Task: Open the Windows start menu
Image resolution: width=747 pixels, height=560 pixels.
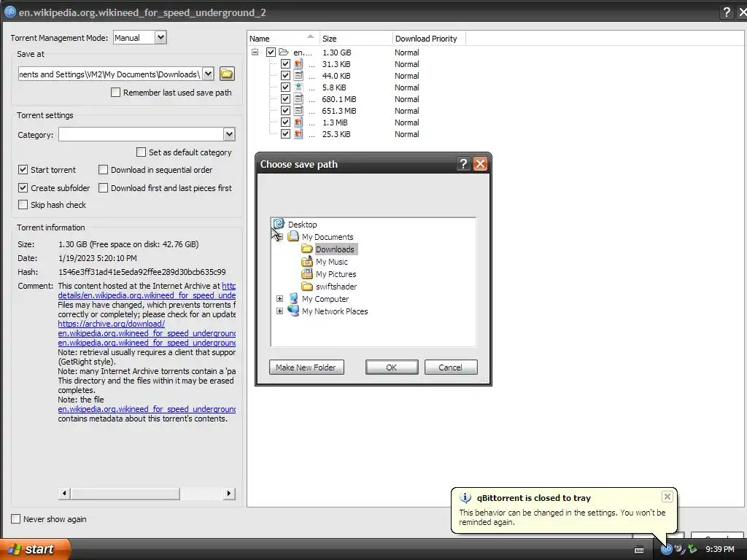Action: coord(35,549)
